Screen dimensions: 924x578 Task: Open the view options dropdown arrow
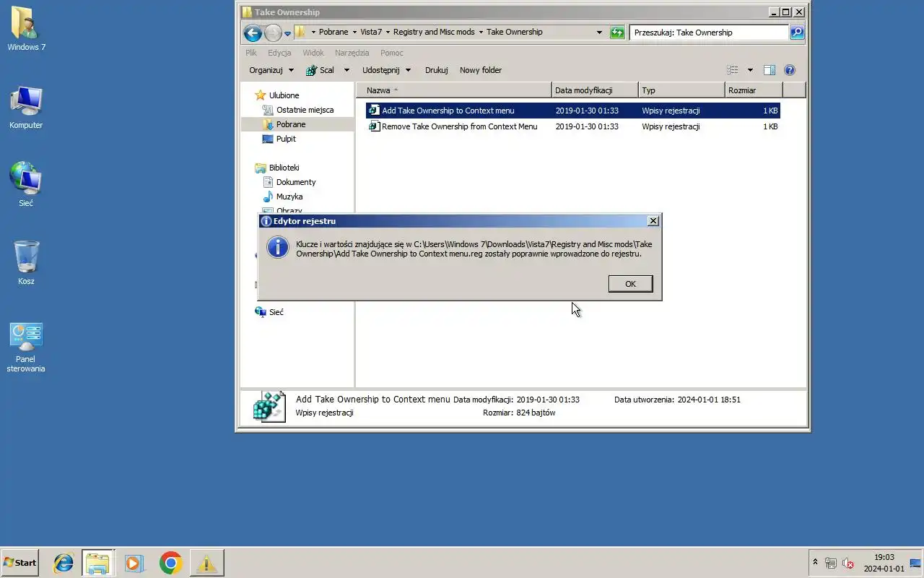point(750,70)
